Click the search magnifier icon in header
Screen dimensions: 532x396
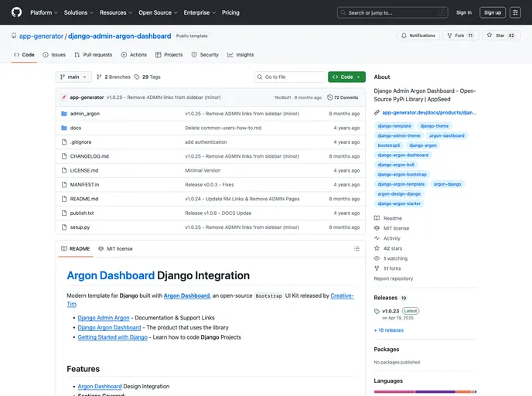(x=343, y=12)
